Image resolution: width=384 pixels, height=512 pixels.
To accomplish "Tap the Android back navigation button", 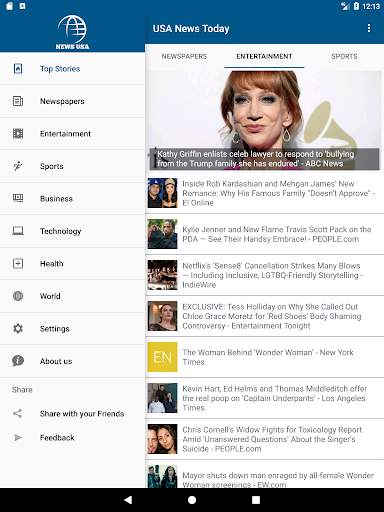I will (x=128, y=499).
